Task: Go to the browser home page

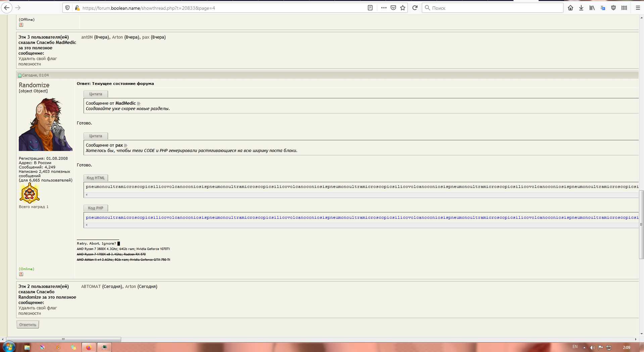Action: click(571, 8)
